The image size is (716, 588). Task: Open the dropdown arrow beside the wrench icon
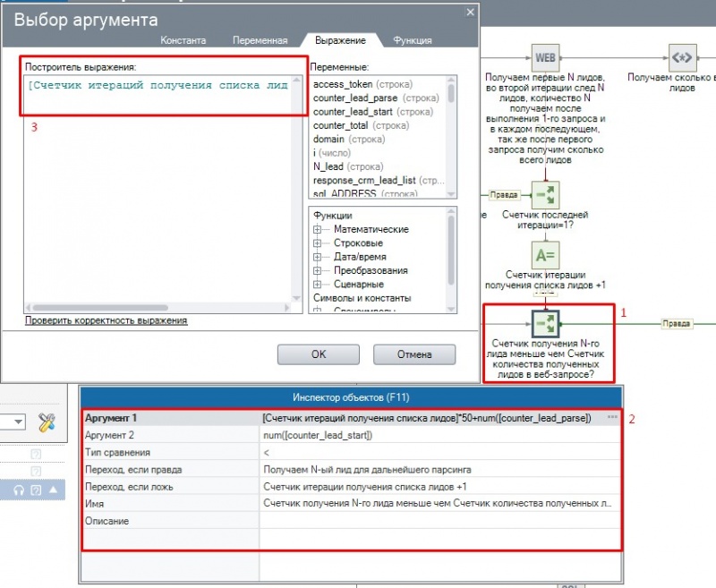[18, 422]
